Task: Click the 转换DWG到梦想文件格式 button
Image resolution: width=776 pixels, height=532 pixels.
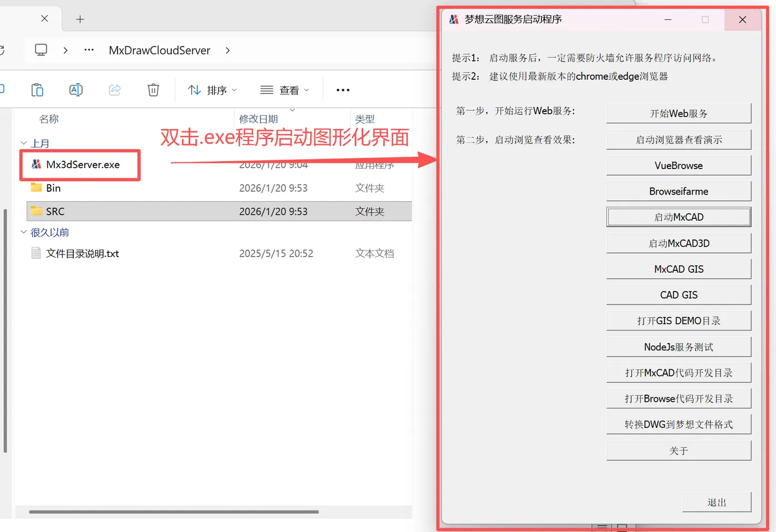Action: click(x=679, y=424)
